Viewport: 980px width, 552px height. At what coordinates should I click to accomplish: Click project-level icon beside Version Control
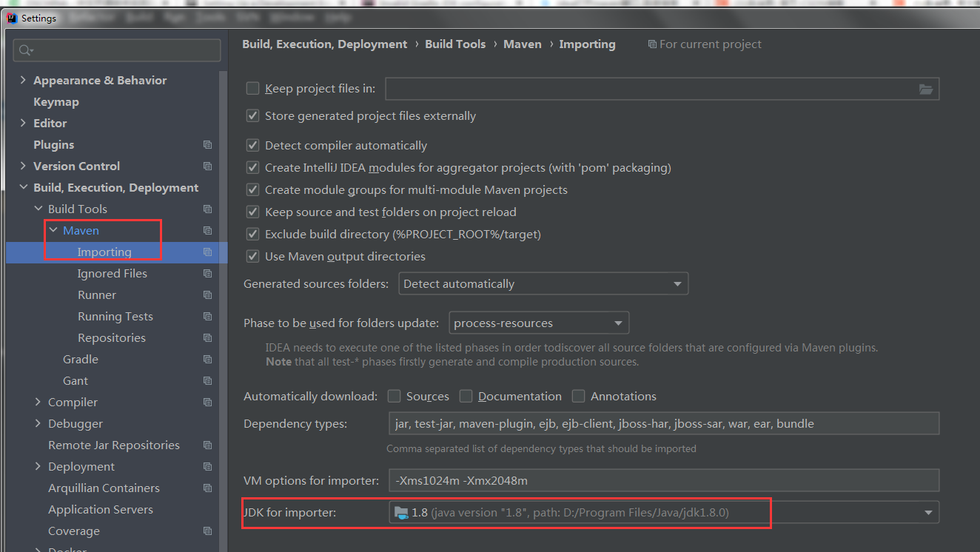click(207, 166)
